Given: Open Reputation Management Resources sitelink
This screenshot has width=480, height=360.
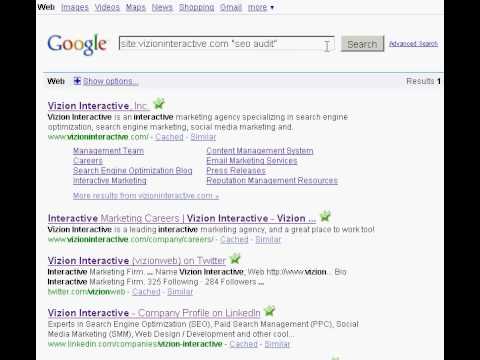Looking at the screenshot, I should pyautogui.click(x=272, y=180).
